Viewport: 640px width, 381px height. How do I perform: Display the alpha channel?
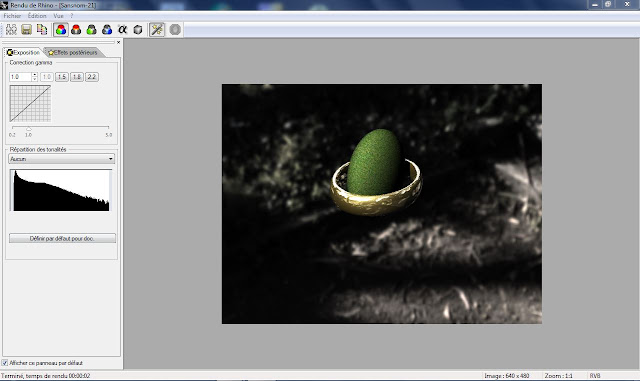[x=122, y=30]
